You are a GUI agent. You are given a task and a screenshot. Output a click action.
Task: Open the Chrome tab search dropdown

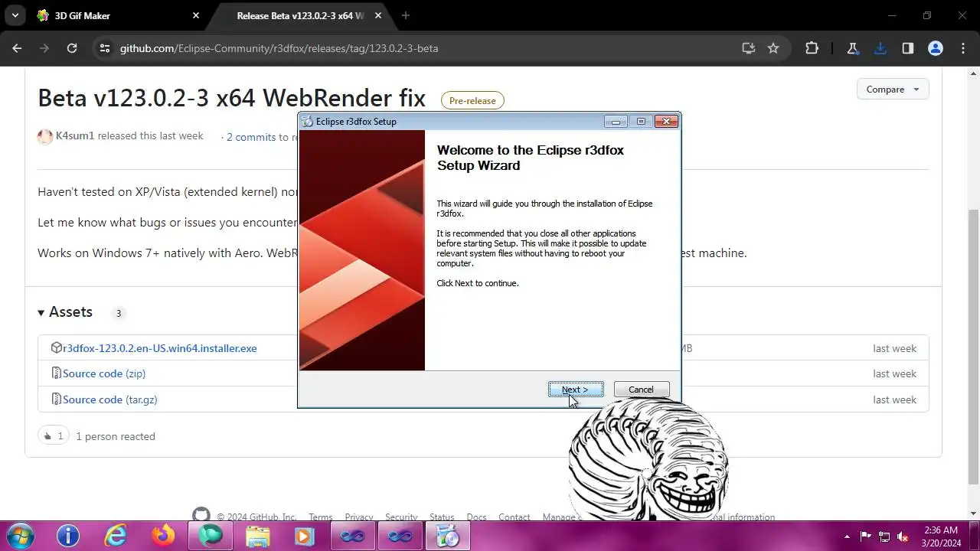tap(15, 15)
